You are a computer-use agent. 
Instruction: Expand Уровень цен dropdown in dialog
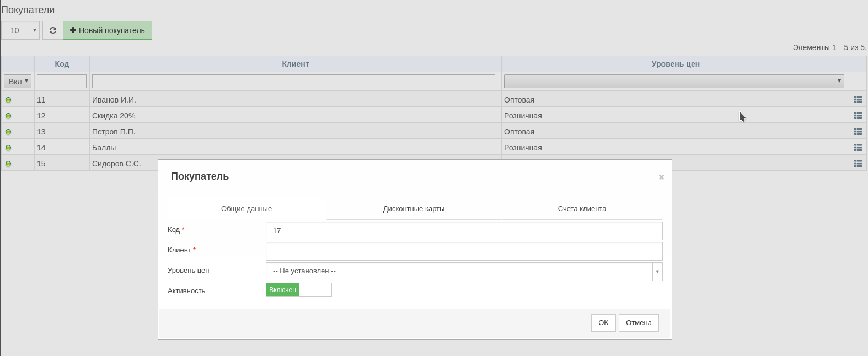click(x=464, y=271)
